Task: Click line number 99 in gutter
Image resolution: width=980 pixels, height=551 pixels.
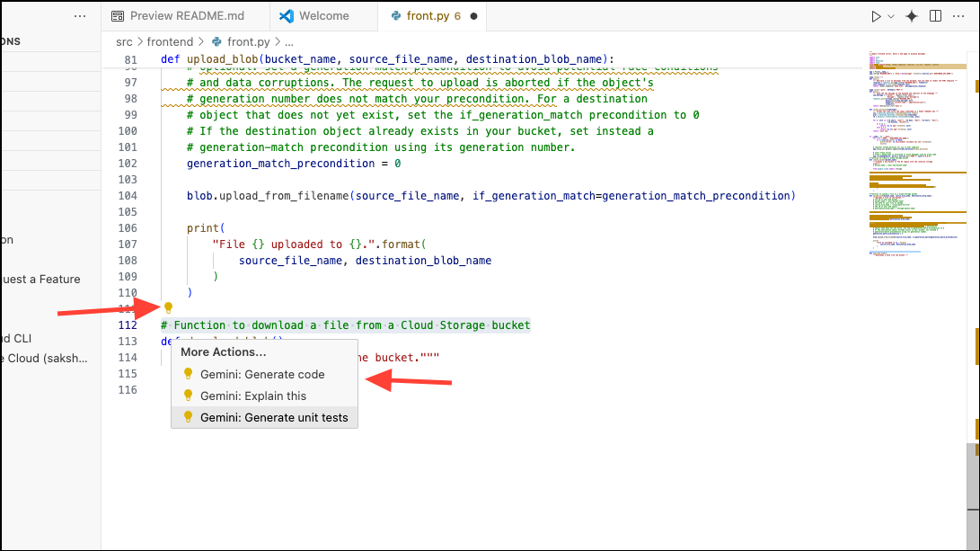Action: pyautogui.click(x=130, y=115)
